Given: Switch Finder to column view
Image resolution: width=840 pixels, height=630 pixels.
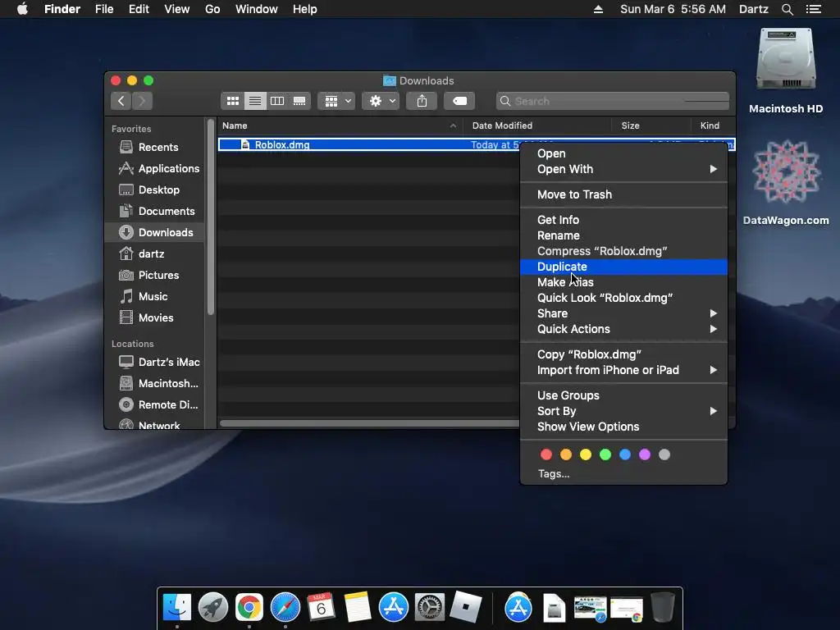Looking at the screenshot, I should coord(277,101).
